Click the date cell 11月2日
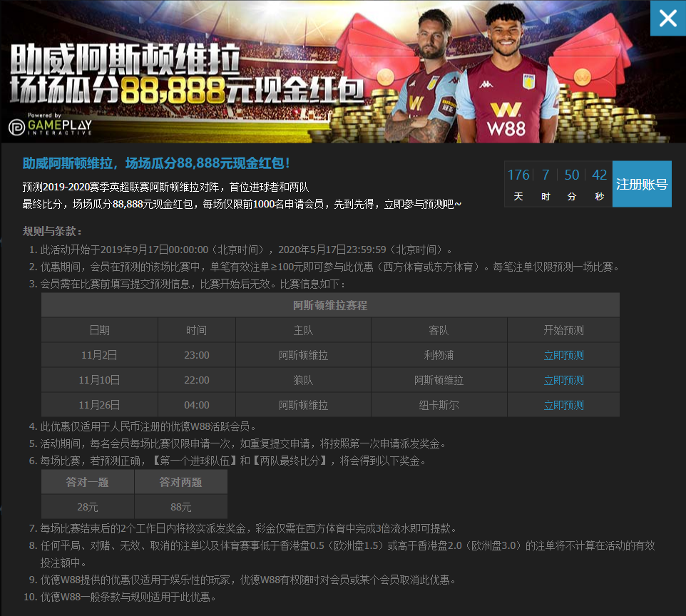Image resolution: width=686 pixels, height=616 pixels. point(99,355)
